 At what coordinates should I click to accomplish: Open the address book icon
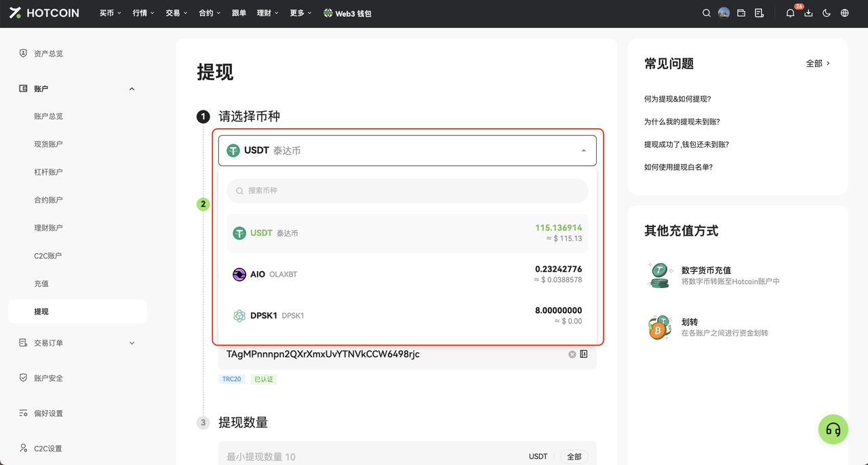[x=584, y=355]
